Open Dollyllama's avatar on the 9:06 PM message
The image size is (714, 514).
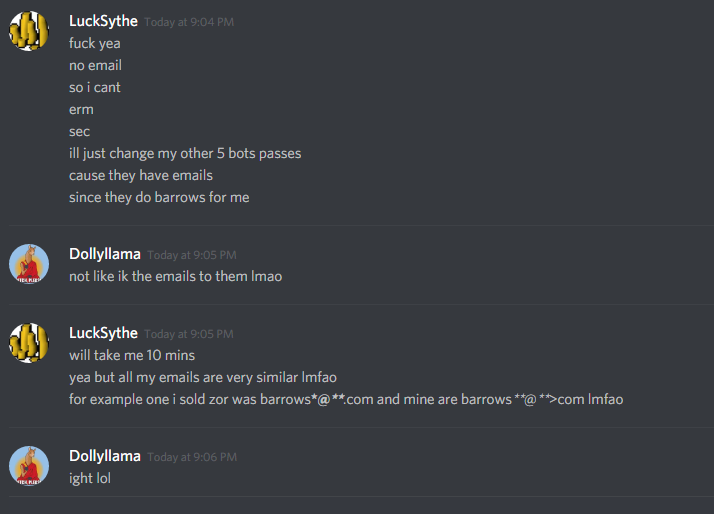coord(29,466)
